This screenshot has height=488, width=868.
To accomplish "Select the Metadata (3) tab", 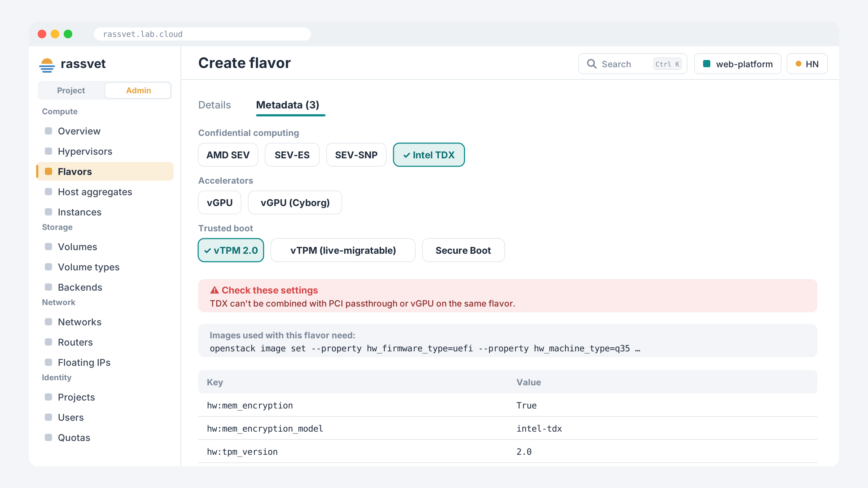I will 288,105.
